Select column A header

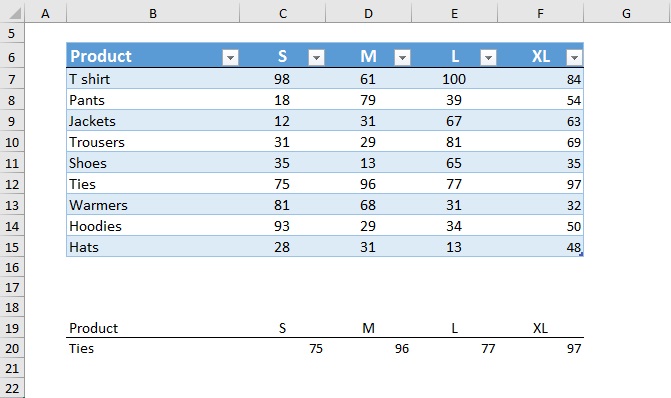pos(45,13)
